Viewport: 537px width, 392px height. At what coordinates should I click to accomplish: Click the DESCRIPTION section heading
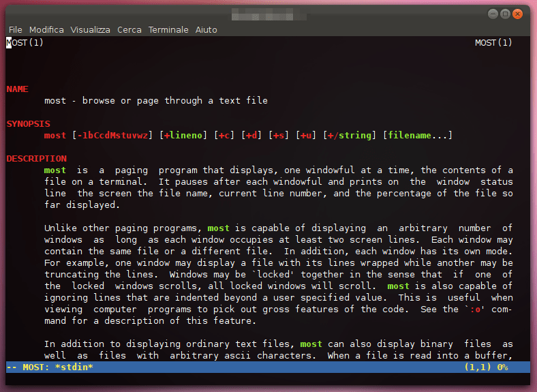point(37,159)
